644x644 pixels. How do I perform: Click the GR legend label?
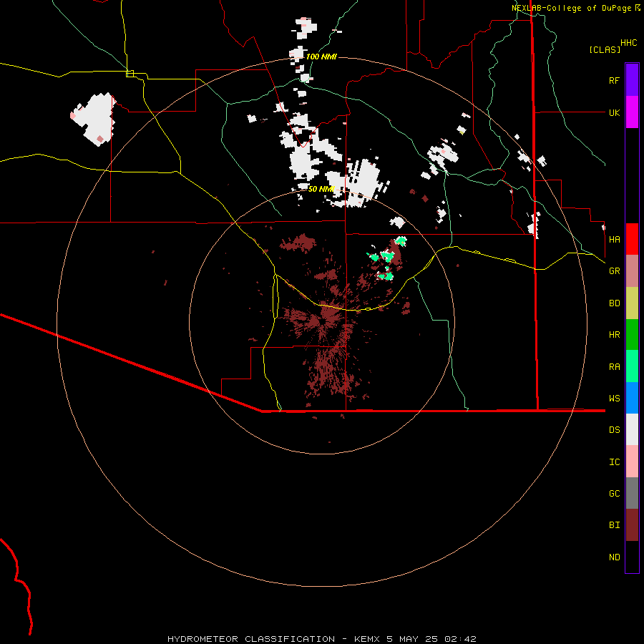pos(614,271)
